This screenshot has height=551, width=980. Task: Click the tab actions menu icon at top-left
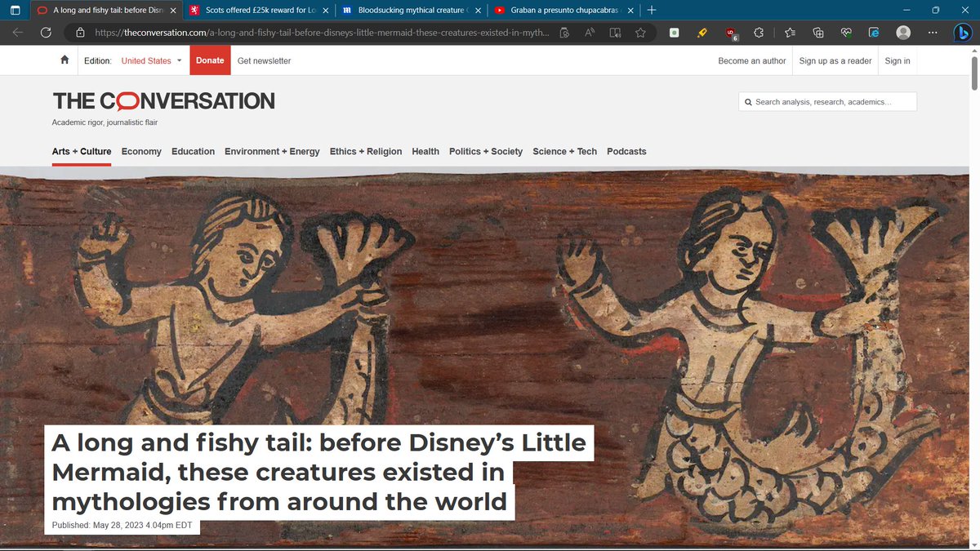click(x=15, y=10)
